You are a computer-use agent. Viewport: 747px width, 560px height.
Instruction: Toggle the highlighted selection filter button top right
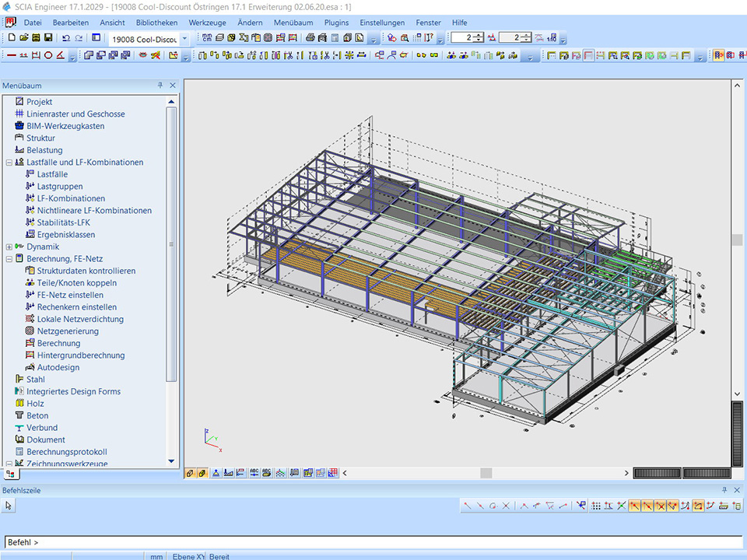tap(718, 55)
